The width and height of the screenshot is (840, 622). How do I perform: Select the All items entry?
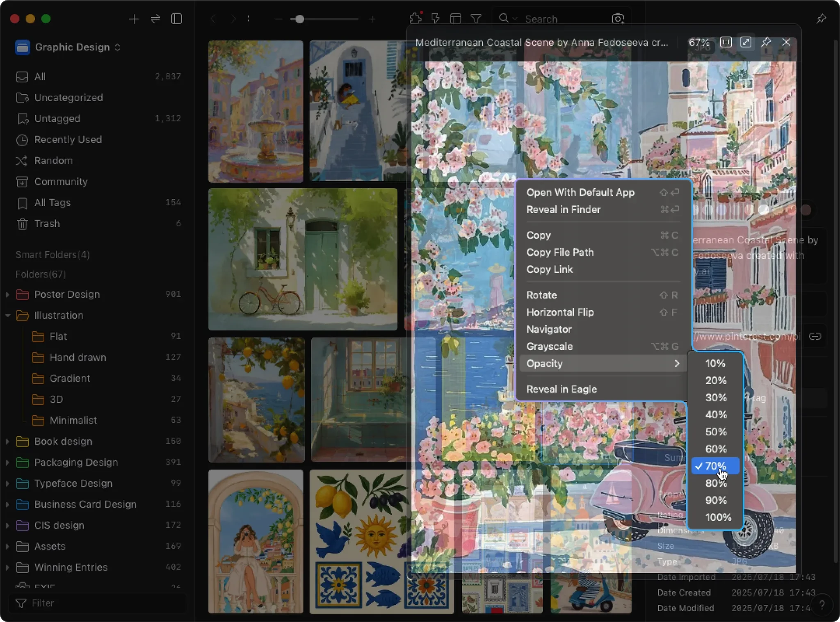[x=98, y=77]
